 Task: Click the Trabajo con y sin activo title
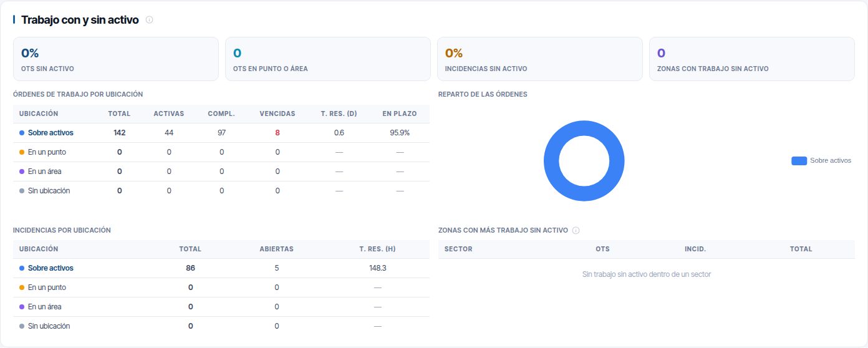[80, 20]
